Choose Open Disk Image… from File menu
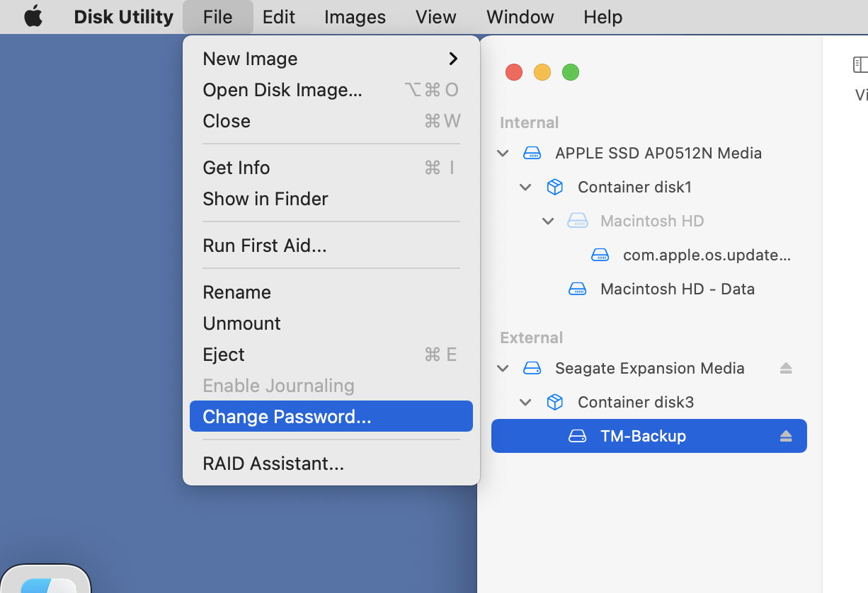Screen dimensions: 868x593 (331, 90)
